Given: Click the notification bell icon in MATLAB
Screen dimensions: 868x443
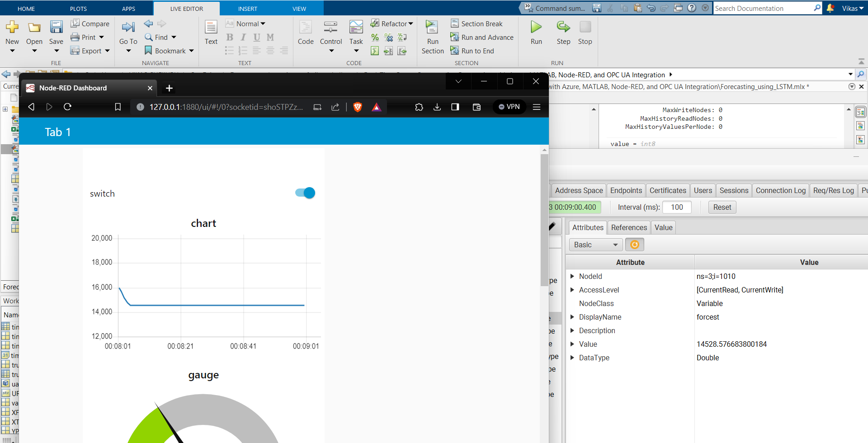Looking at the screenshot, I should pyautogui.click(x=830, y=8).
